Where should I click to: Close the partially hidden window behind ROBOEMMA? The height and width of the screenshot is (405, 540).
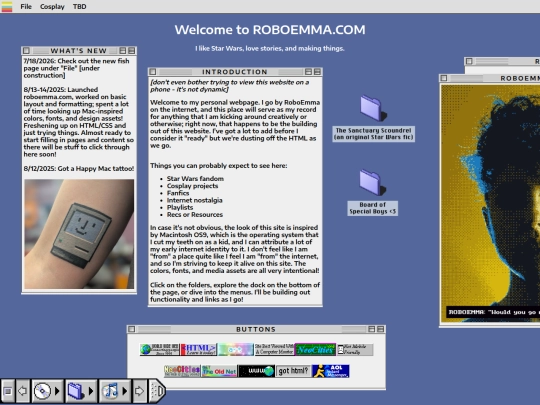tap(469, 61)
